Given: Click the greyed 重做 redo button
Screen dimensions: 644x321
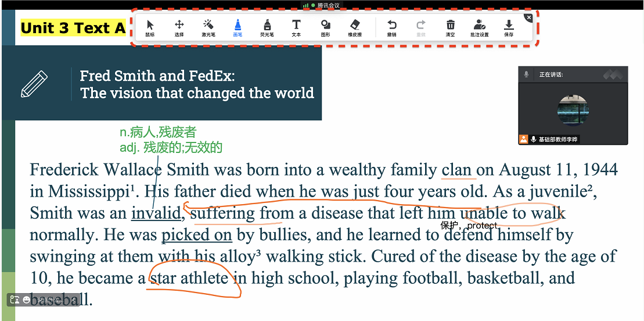Looking at the screenshot, I should pyautogui.click(x=421, y=28).
